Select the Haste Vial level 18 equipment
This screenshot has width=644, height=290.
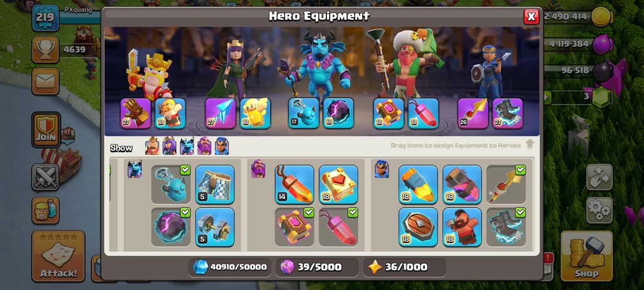[462, 184]
